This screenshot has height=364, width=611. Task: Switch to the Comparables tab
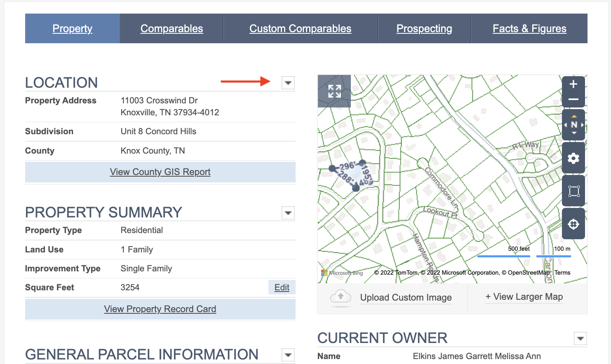point(172,28)
